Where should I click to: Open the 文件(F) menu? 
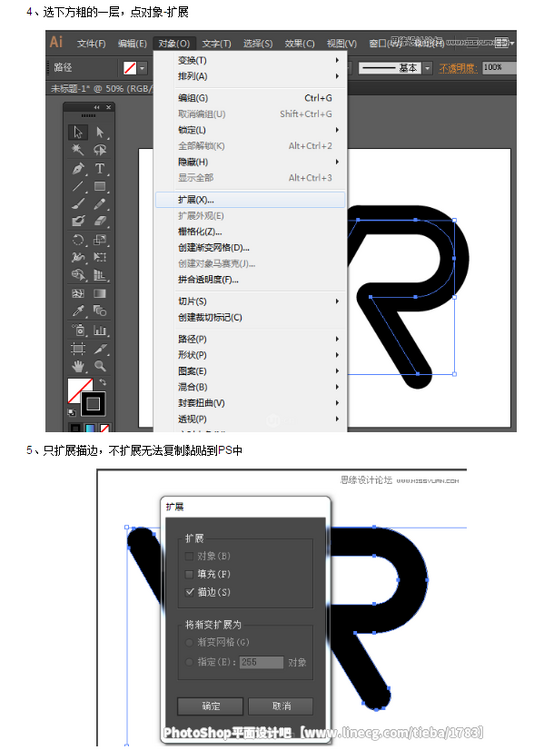[91, 44]
